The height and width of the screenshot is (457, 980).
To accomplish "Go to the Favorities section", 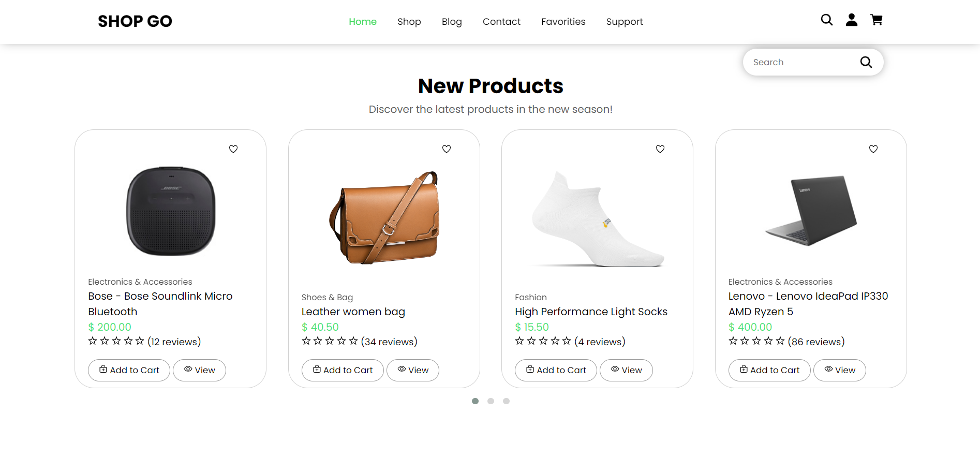I will 563,22.
